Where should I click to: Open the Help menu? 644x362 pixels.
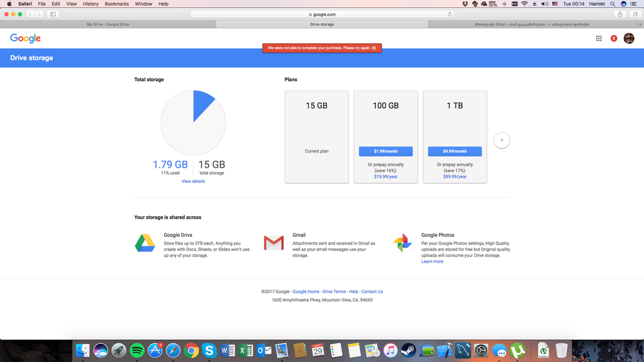(x=163, y=4)
